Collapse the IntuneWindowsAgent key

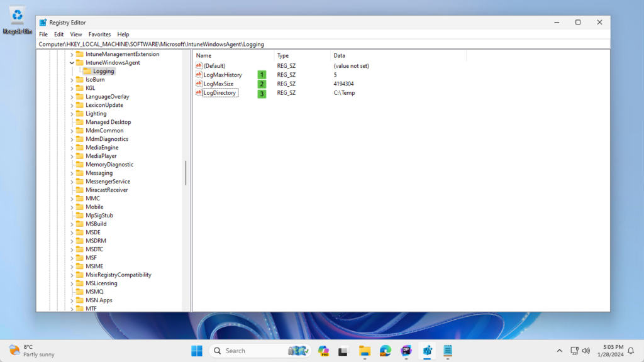click(x=71, y=62)
